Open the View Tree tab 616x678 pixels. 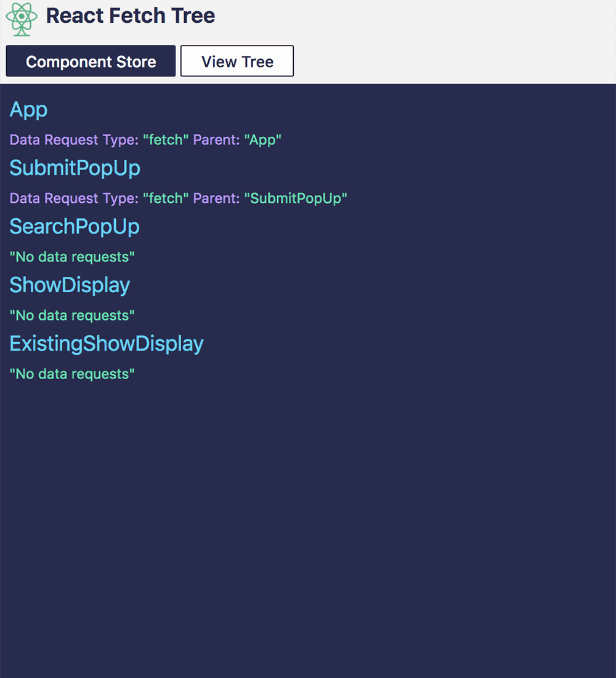click(237, 61)
